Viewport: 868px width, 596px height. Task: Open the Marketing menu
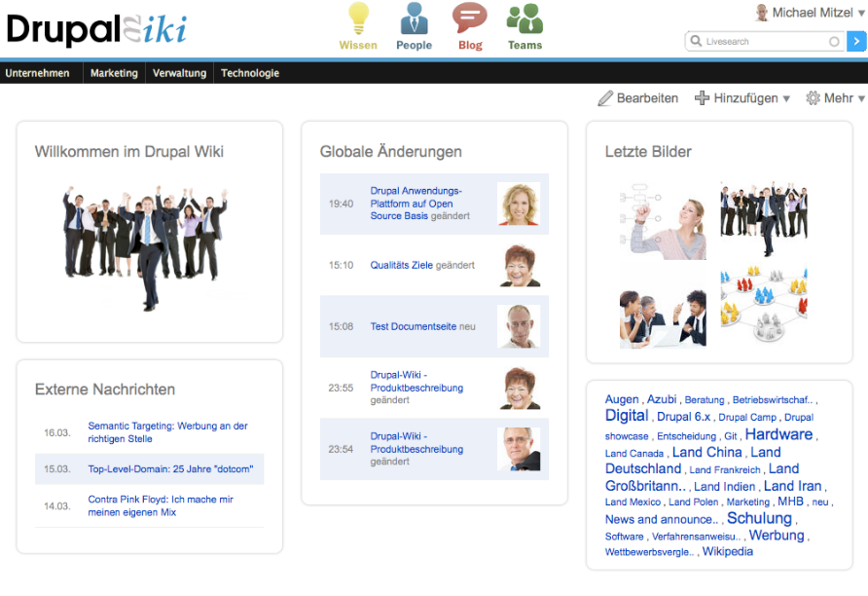114,73
